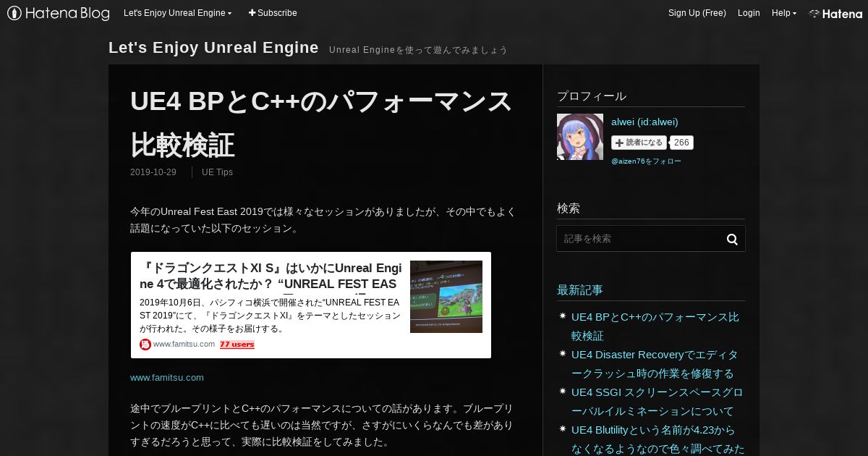Select the Unreal Engineを使って遊んでみましょう subtitle
The width and height of the screenshot is (868, 456).
[x=418, y=50]
